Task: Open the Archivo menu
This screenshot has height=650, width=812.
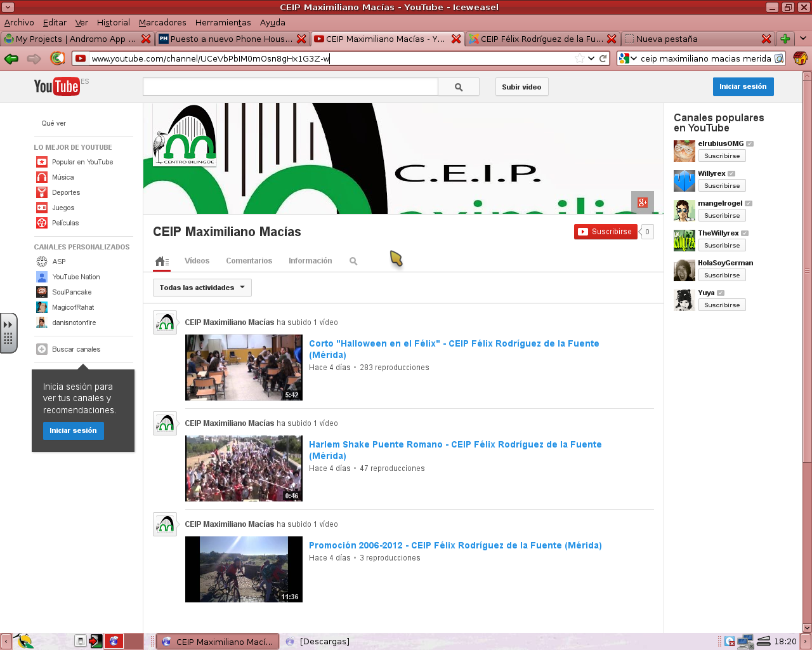Action: (19, 22)
